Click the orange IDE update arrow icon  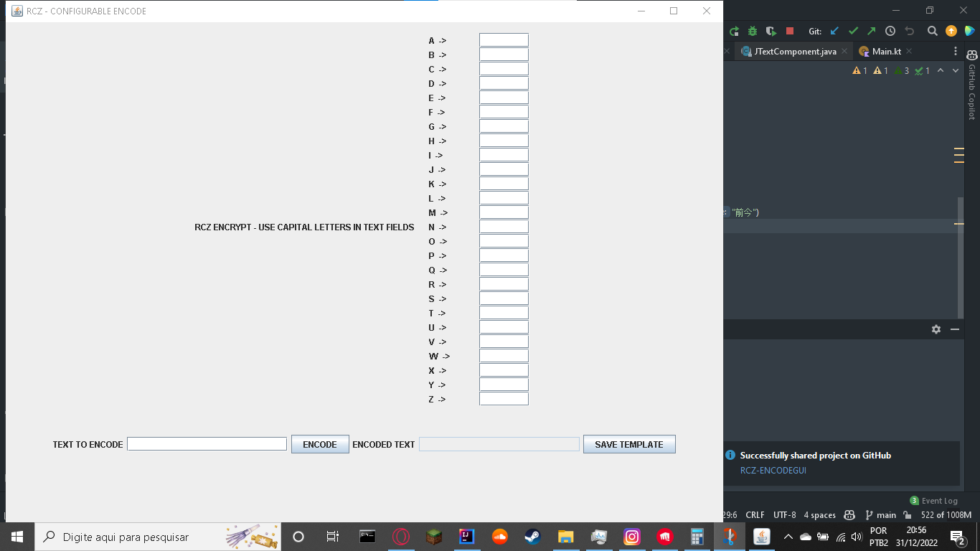tap(951, 31)
